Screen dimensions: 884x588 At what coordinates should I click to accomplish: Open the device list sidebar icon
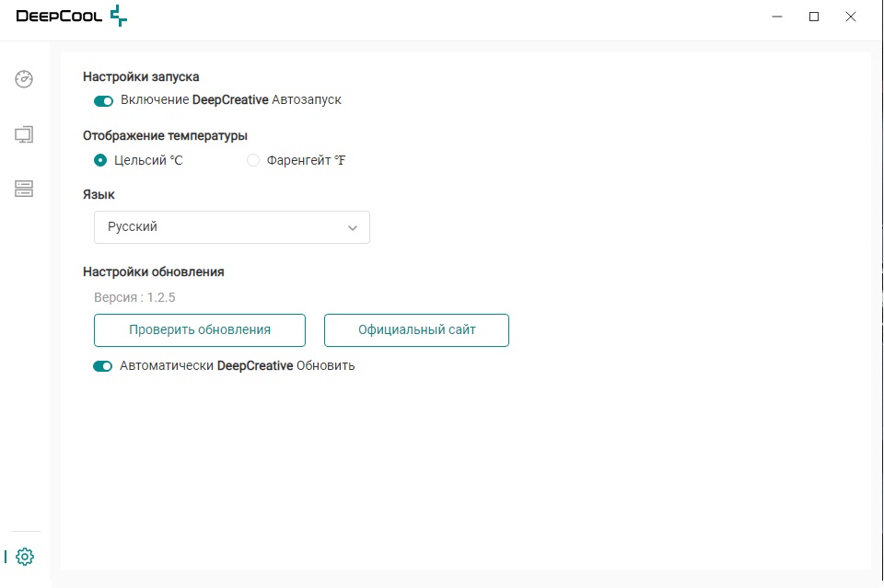click(24, 189)
